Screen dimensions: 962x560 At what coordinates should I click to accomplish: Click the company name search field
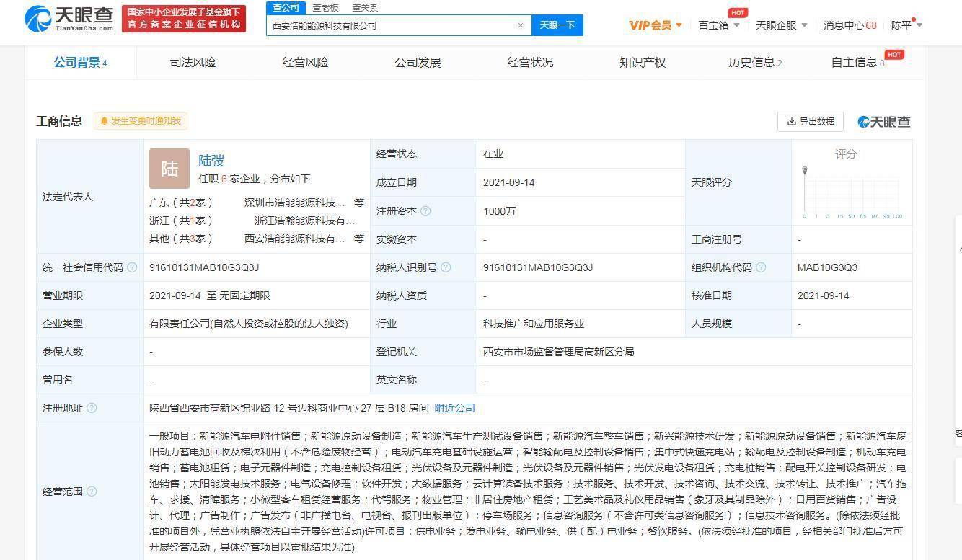pos(393,25)
